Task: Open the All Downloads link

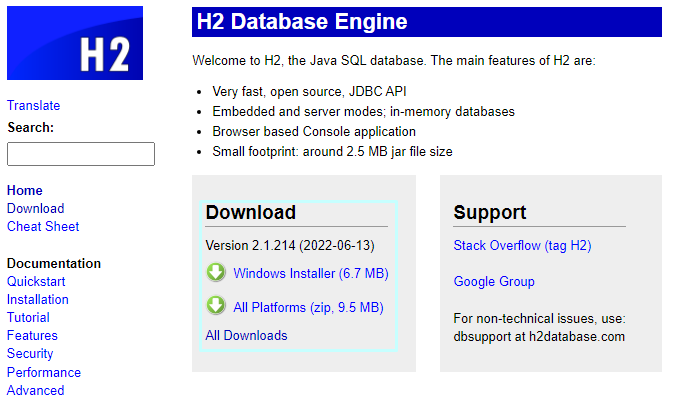Action: (246, 336)
